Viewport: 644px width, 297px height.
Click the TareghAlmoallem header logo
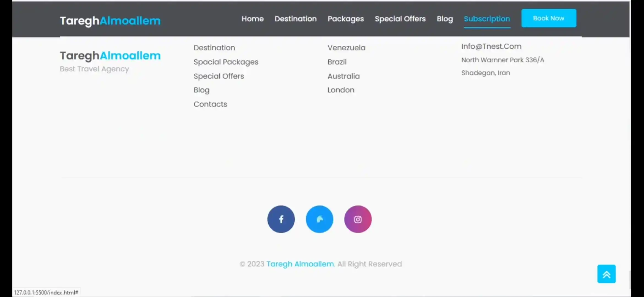110,21
